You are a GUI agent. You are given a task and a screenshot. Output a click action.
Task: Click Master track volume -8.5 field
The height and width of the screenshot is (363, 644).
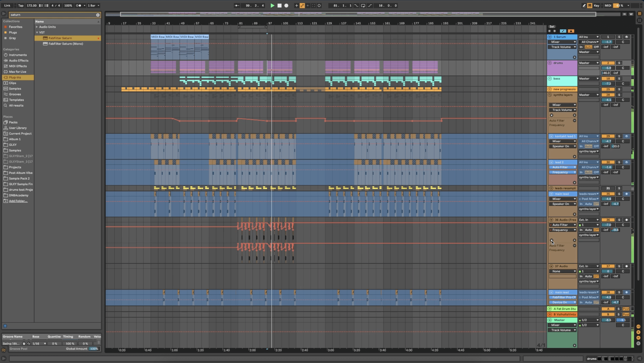click(608, 320)
